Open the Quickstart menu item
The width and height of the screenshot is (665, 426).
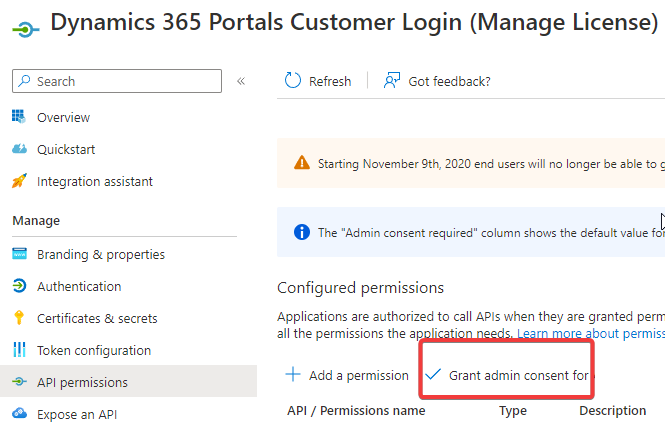click(x=66, y=149)
